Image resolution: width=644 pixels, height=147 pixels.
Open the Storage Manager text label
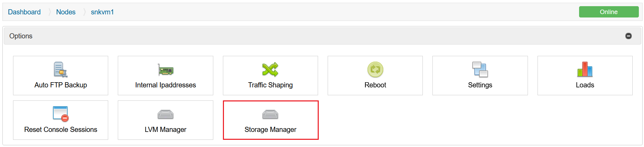click(x=270, y=130)
